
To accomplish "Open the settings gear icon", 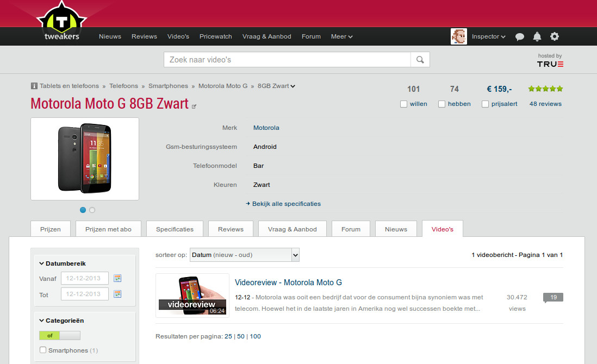I will pyautogui.click(x=555, y=36).
